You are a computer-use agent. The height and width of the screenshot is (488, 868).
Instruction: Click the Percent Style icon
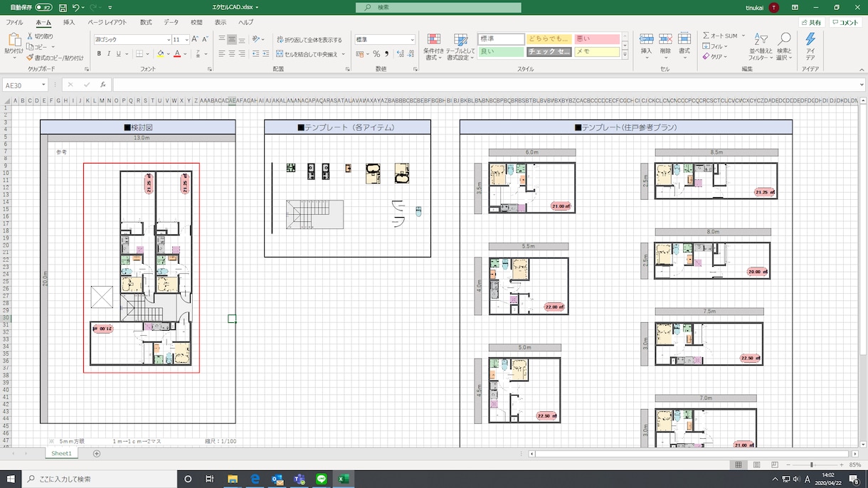click(376, 54)
